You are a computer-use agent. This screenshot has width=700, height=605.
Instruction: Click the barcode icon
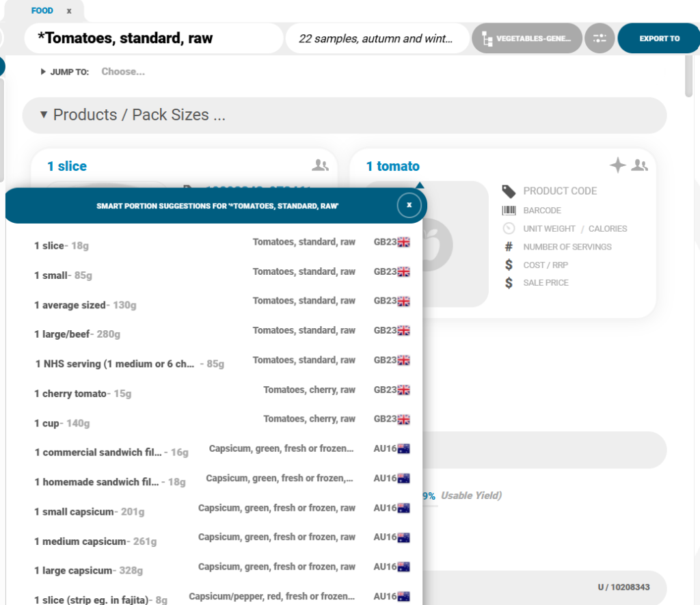(x=509, y=211)
